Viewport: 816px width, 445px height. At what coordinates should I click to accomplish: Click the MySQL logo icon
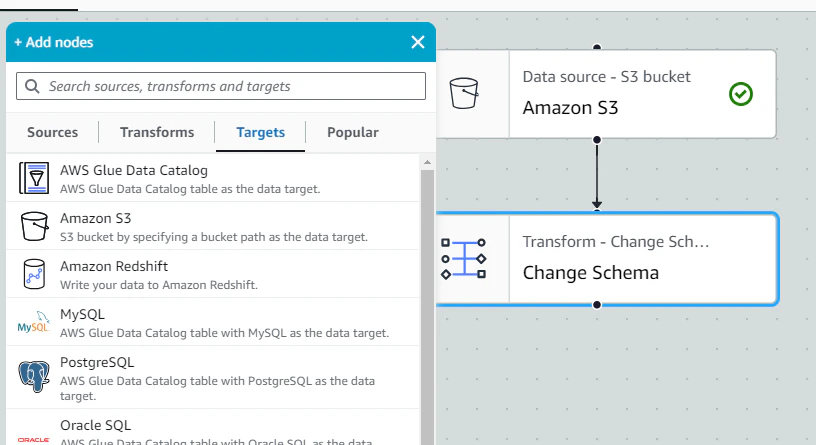[33, 322]
